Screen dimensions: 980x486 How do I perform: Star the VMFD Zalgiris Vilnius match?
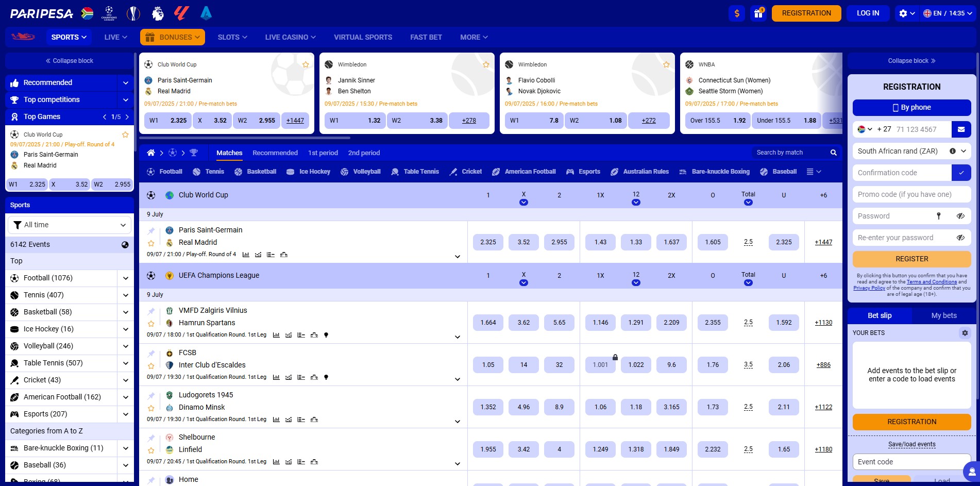[151, 324]
